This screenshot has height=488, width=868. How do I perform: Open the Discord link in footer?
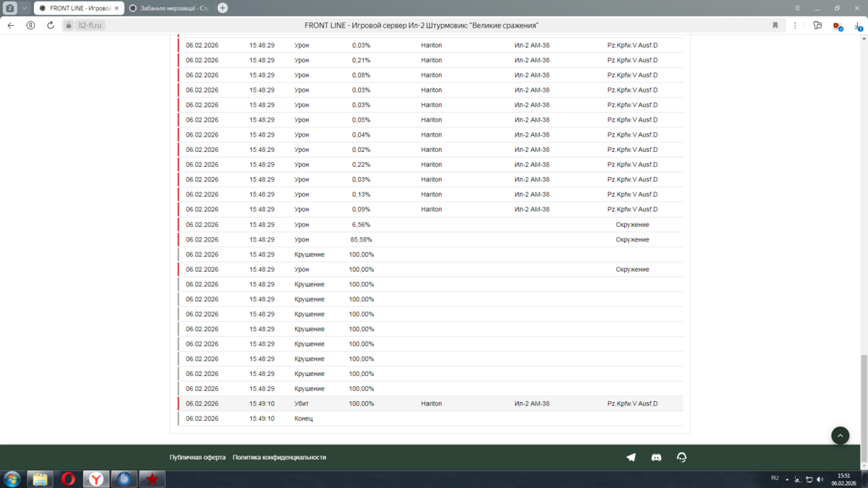coord(656,457)
